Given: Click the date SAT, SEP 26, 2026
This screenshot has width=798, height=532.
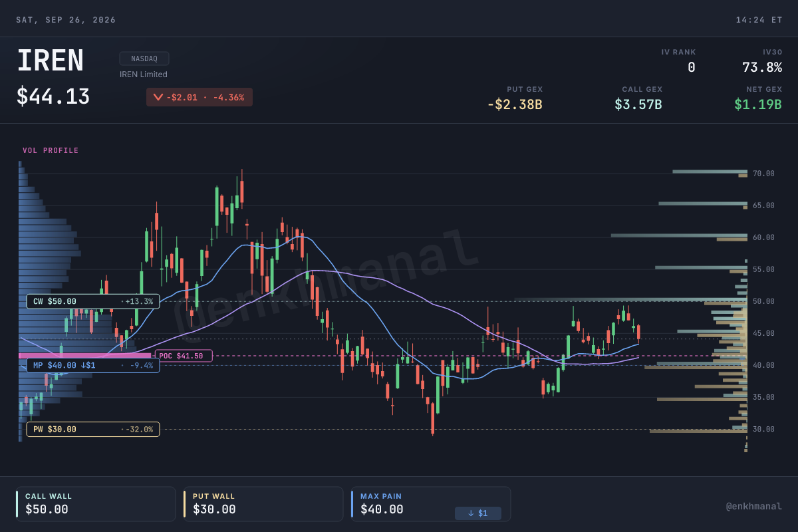Looking at the screenshot, I should point(66,20).
